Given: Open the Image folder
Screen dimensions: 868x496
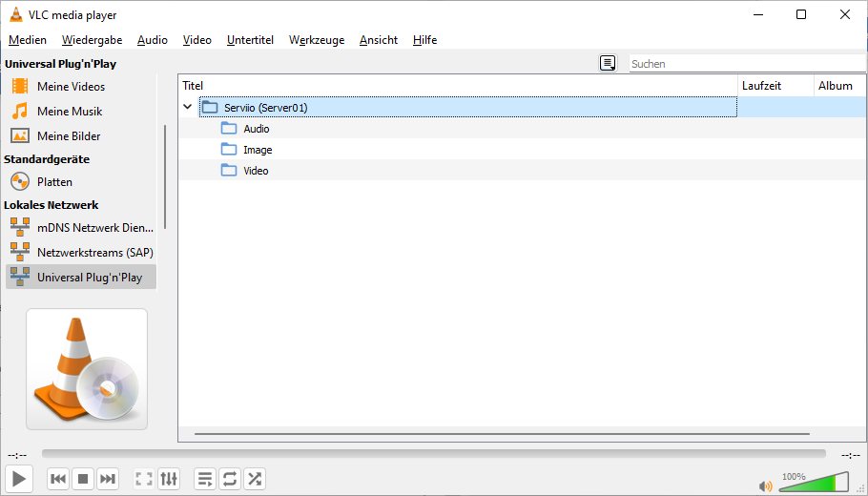Looking at the screenshot, I should point(258,150).
